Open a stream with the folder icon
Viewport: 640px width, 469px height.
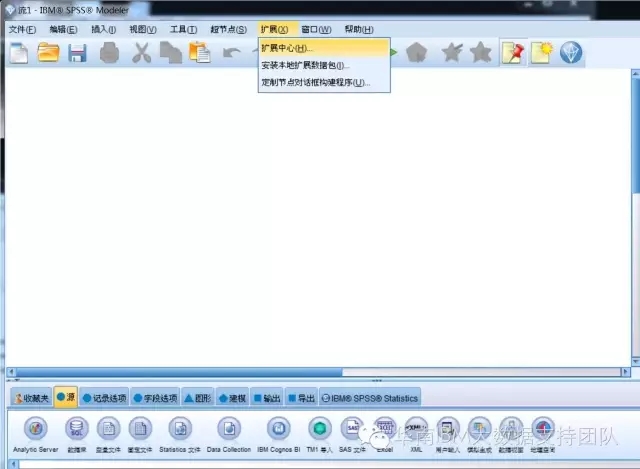(x=48, y=53)
